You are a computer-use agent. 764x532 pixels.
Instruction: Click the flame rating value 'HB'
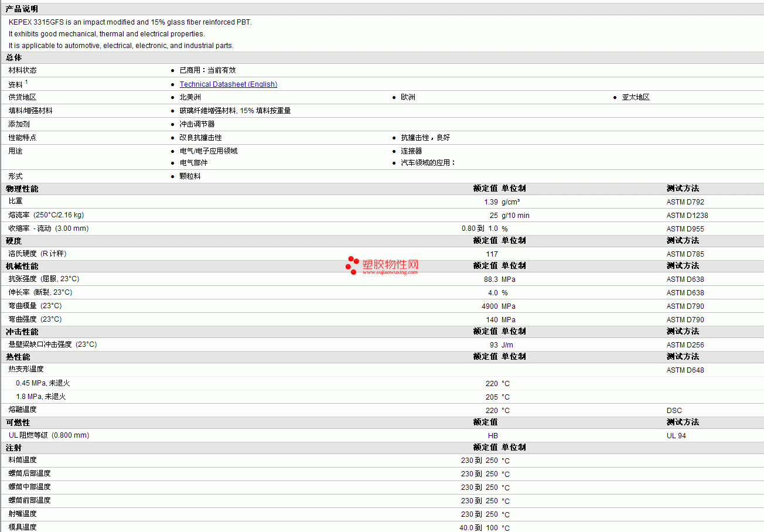[x=493, y=436]
